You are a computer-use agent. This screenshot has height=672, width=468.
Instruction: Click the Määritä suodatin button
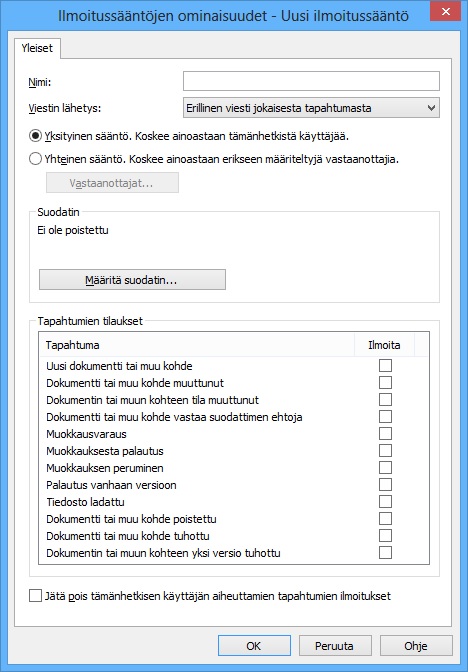coord(132,280)
